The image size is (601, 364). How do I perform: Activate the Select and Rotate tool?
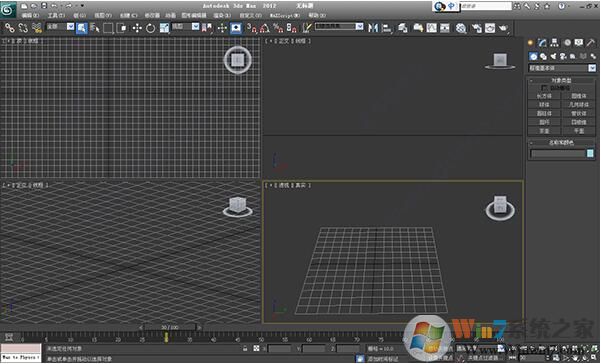tap(150, 28)
